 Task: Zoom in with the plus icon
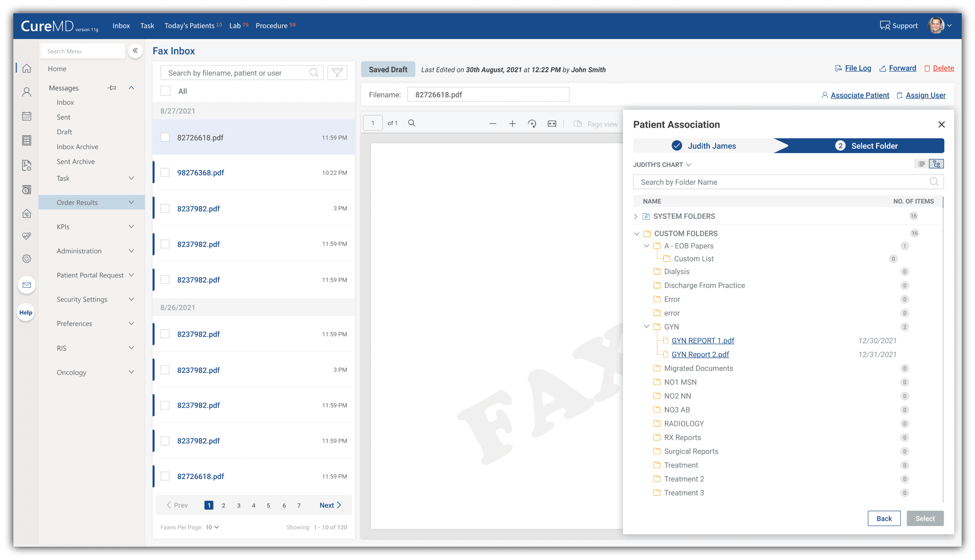[x=512, y=124]
